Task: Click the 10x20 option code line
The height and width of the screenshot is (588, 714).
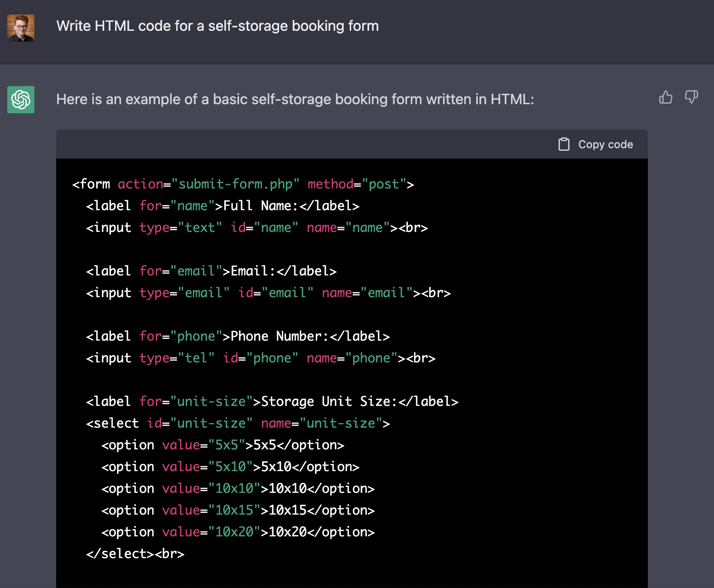Action: pyautogui.click(x=238, y=532)
